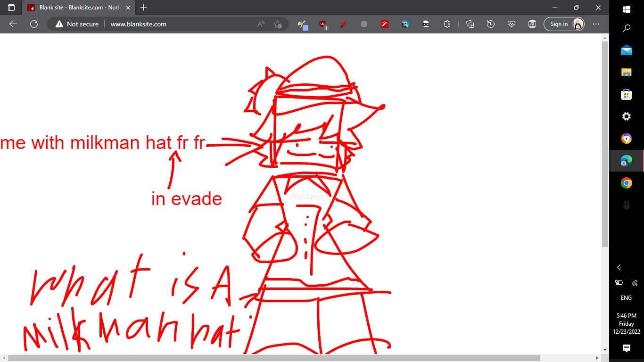Add this page to favorites
Image resolution: width=644 pixels, height=362 pixels.
pos(278,24)
